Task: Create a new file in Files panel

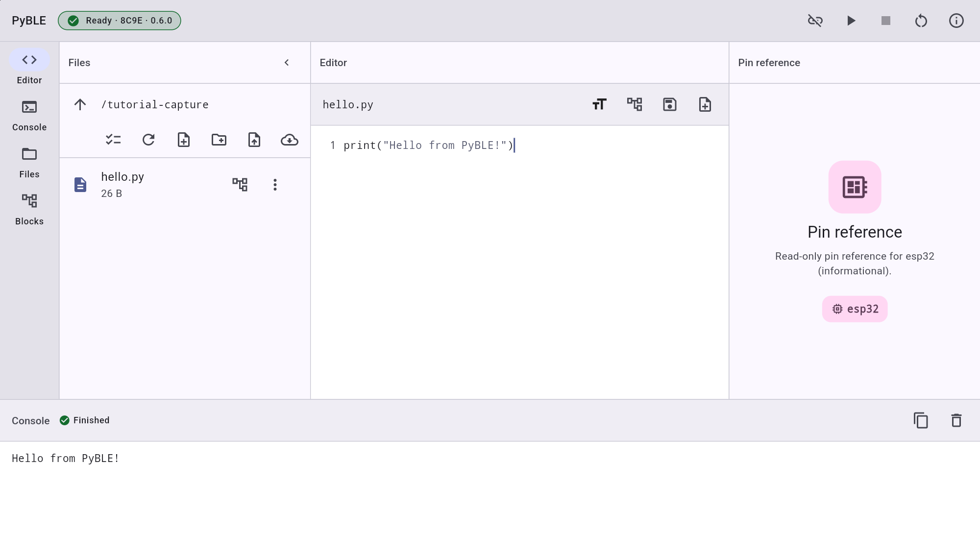Action: pos(184,140)
